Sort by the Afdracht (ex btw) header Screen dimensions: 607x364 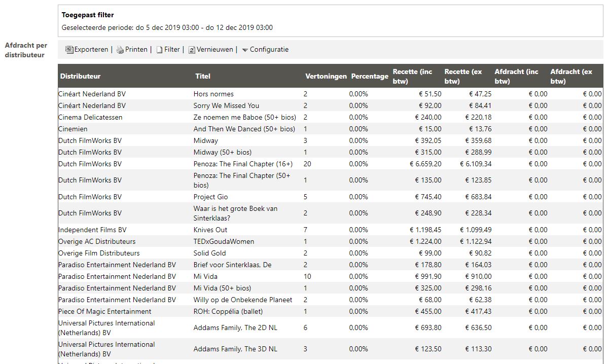(x=572, y=76)
